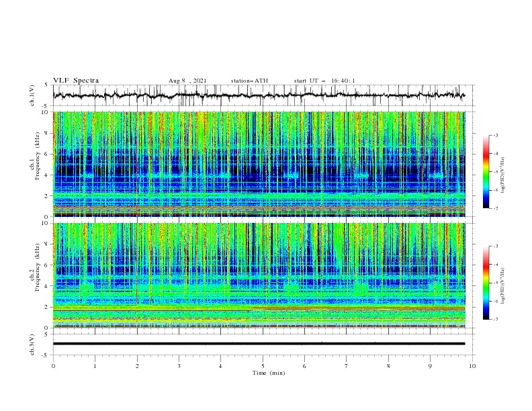Click the lower color scale bar for ch.2
Viewport: 532px width, 411px height.
click(x=486, y=283)
